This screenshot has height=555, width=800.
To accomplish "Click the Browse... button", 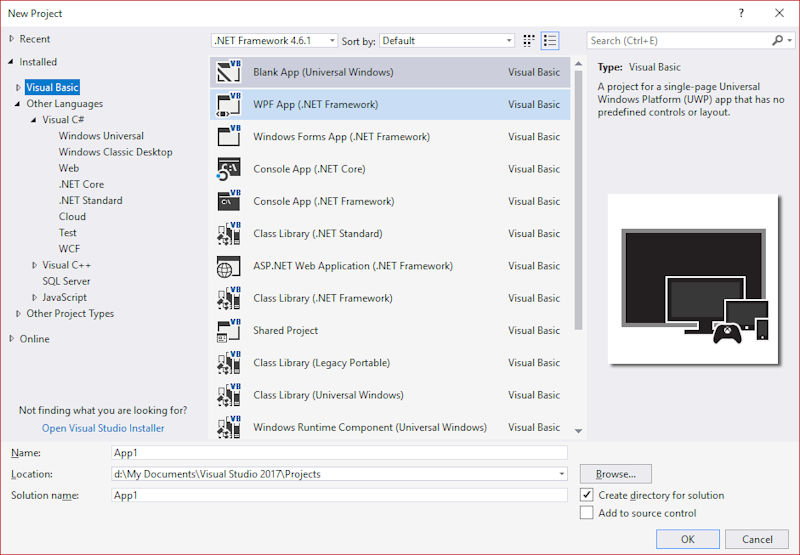I will 615,473.
